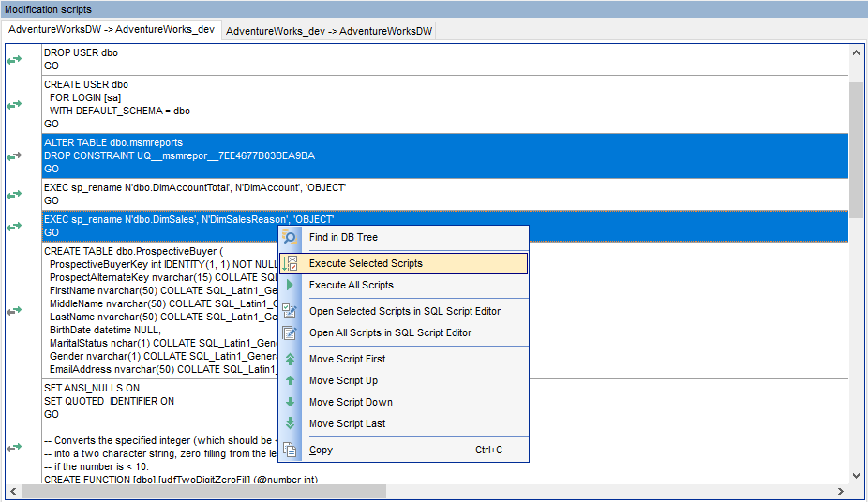Click the vertical scrollbar up arrow
868x502 pixels.
857,52
